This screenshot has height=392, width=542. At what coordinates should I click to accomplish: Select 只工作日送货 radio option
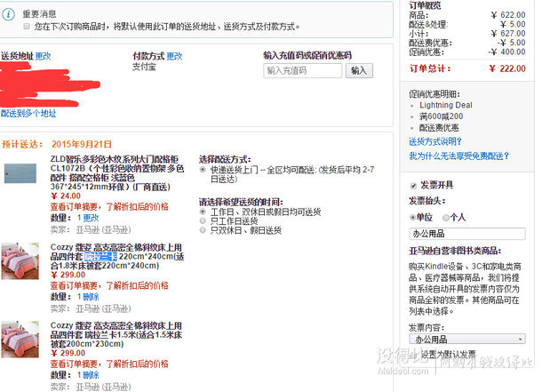tap(203, 220)
